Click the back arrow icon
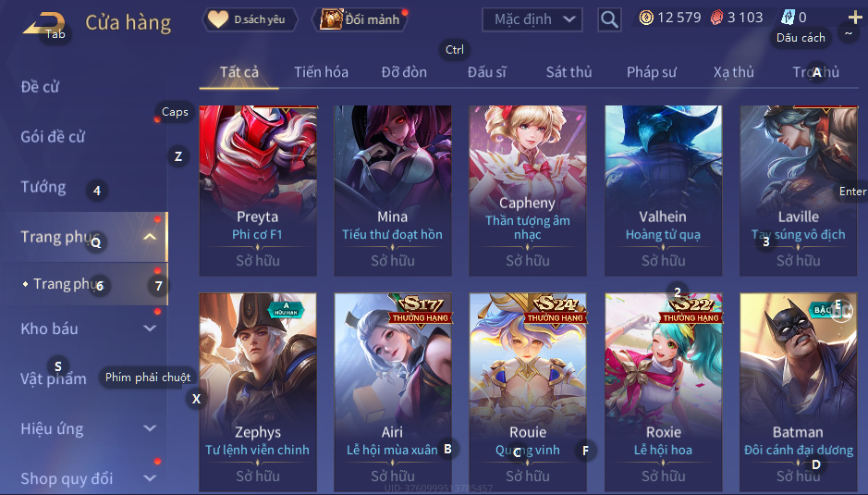 [45, 23]
